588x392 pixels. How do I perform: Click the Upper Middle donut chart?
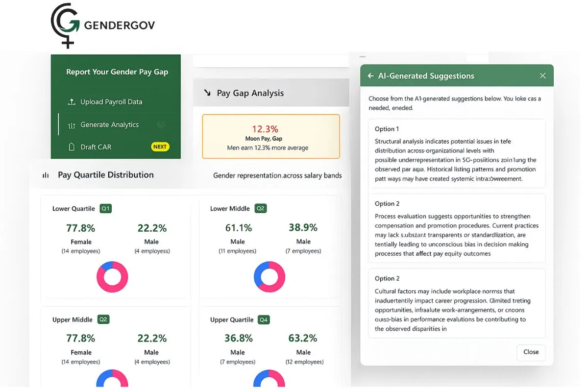coord(112,378)
